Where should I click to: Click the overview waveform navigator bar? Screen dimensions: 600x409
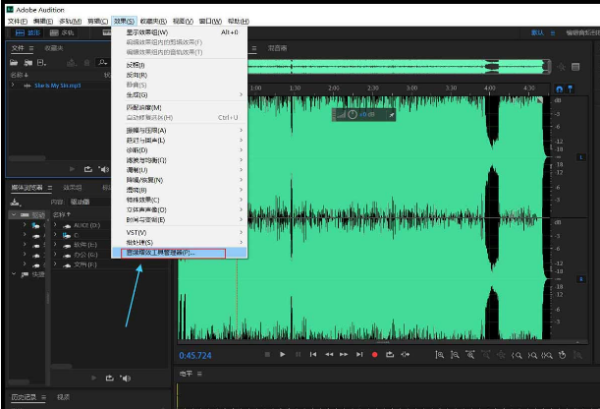[x=399, y=67]
